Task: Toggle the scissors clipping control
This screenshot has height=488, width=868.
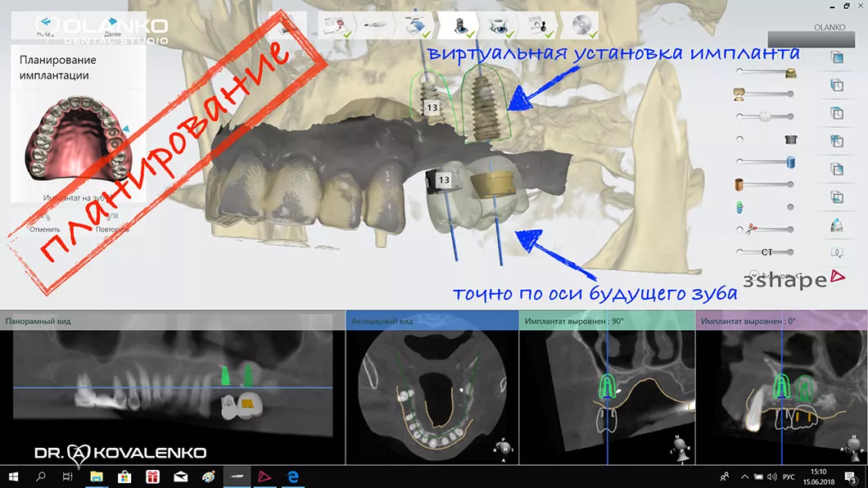Action: (741, 230)
